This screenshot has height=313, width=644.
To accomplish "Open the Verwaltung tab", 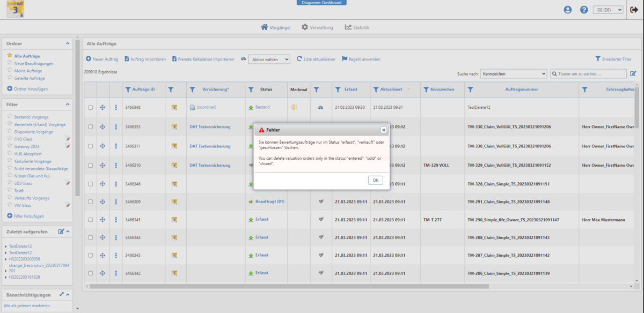I will [x=317, y=27].
